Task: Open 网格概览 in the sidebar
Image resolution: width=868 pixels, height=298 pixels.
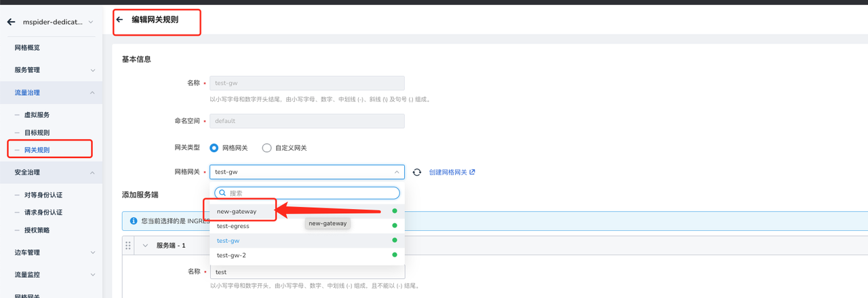Action: (x=27, y=48)
